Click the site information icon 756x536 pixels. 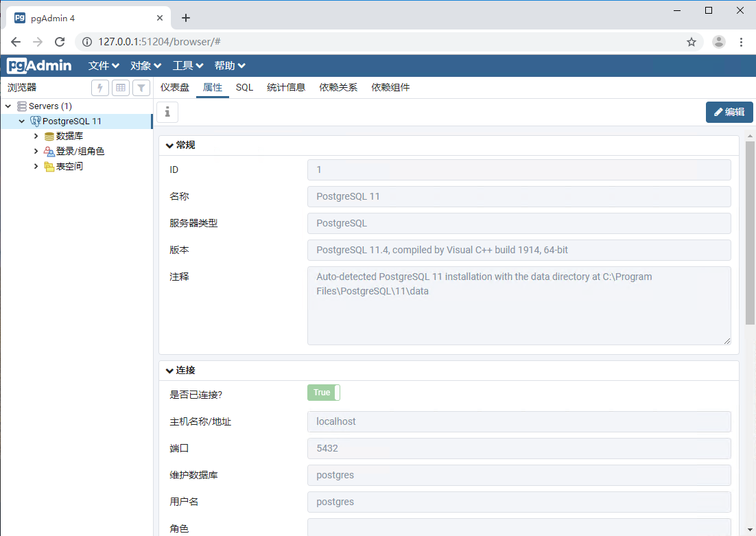point(87,42)
